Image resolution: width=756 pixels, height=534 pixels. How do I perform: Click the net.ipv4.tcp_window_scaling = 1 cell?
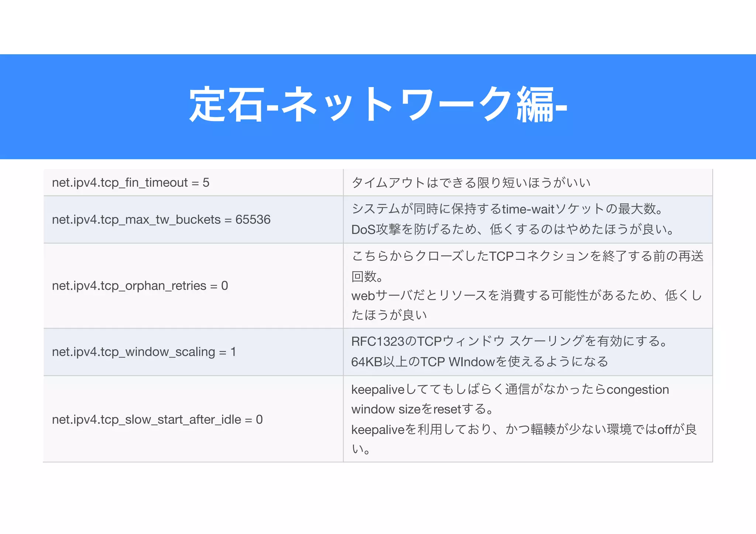tap(144, 352)
